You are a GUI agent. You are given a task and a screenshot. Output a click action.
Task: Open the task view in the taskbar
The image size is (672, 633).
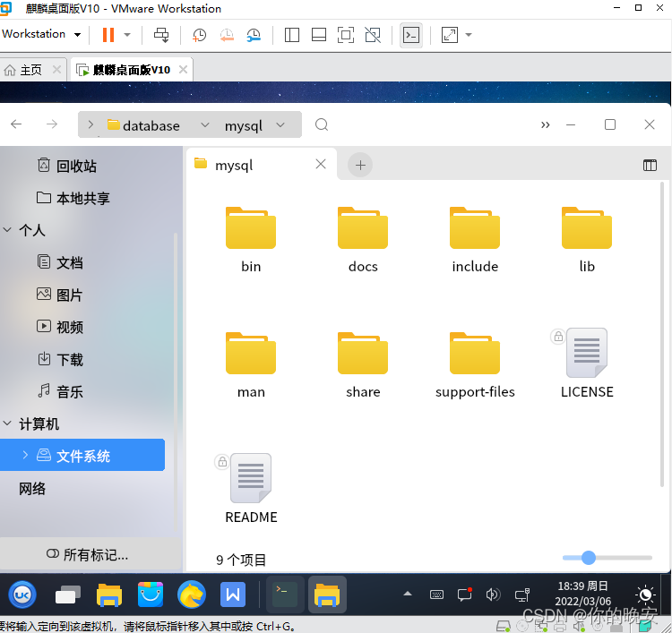pos(68,595)
